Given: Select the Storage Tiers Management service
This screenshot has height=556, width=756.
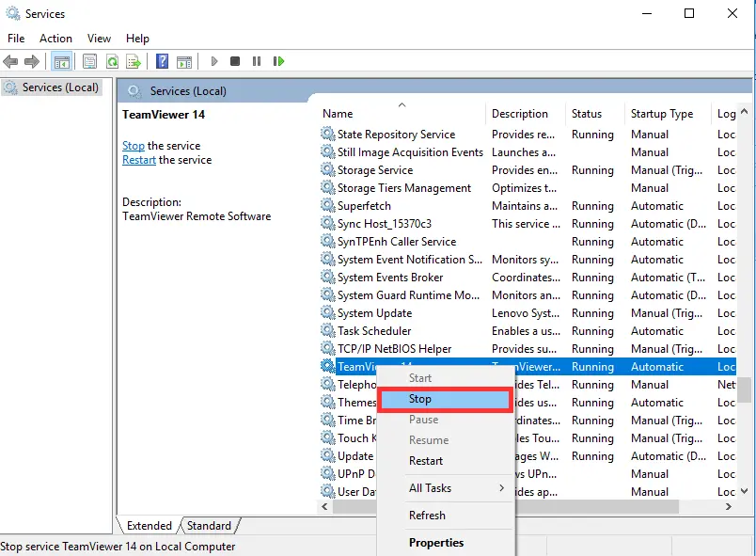Looking at the screenshot, I should pyautogui.click(x=528, y=188).
